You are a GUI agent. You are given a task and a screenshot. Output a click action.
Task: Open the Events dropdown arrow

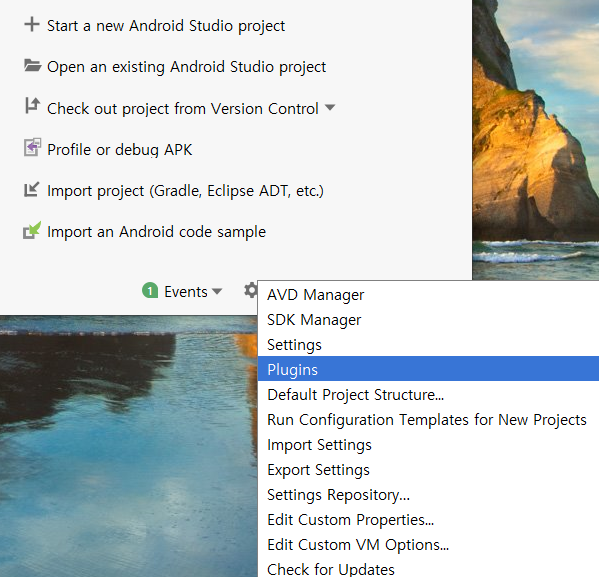217,292
